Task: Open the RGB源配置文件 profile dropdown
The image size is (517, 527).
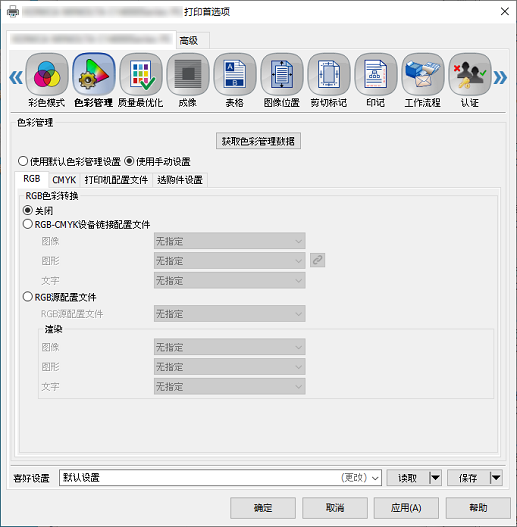Action: [x=230, y=314]
